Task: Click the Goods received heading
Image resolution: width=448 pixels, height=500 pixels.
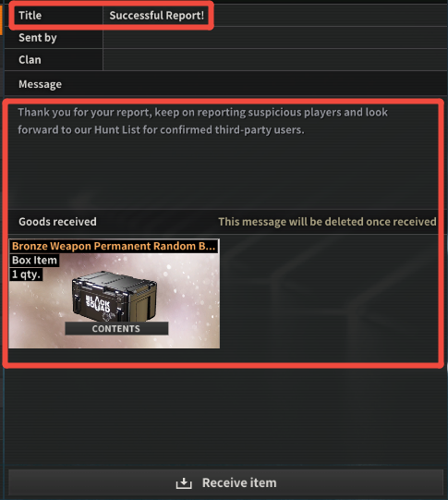Action: click(x=57, y=222)
